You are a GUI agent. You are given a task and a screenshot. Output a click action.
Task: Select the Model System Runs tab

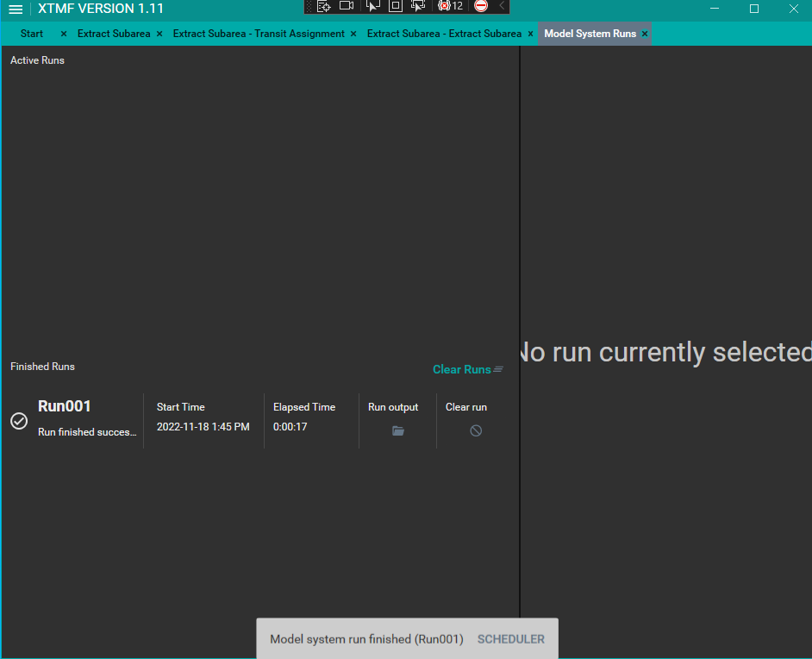point(590,34)
